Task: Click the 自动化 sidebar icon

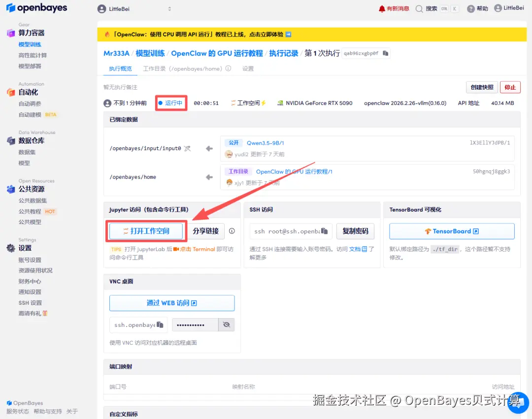Action: (11, 92)
